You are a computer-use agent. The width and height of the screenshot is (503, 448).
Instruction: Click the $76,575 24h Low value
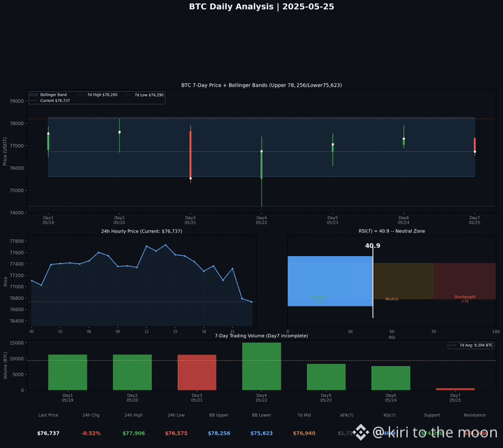[176, 433]
